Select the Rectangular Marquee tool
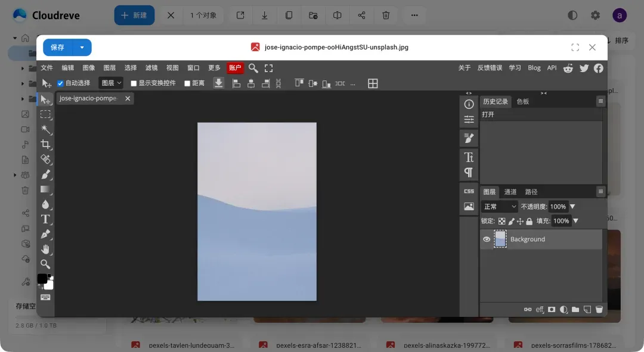The height and width of the screenshot is (352, 644). click(46, 114)
